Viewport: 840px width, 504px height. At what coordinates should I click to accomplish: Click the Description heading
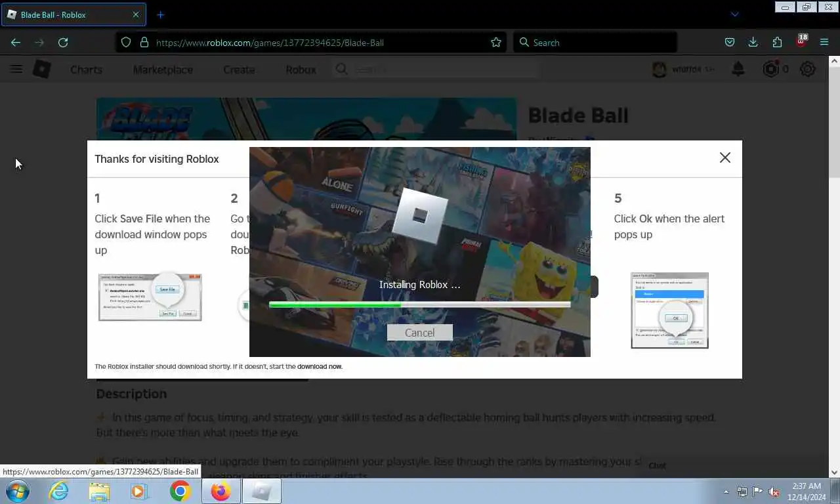pyautogui.click(x=131, y=394)
